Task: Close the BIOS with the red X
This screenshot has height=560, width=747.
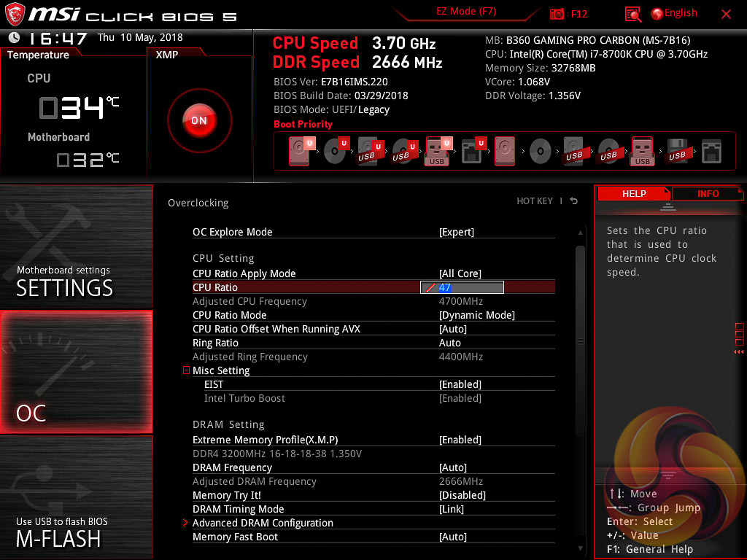Action: point(726,15)
